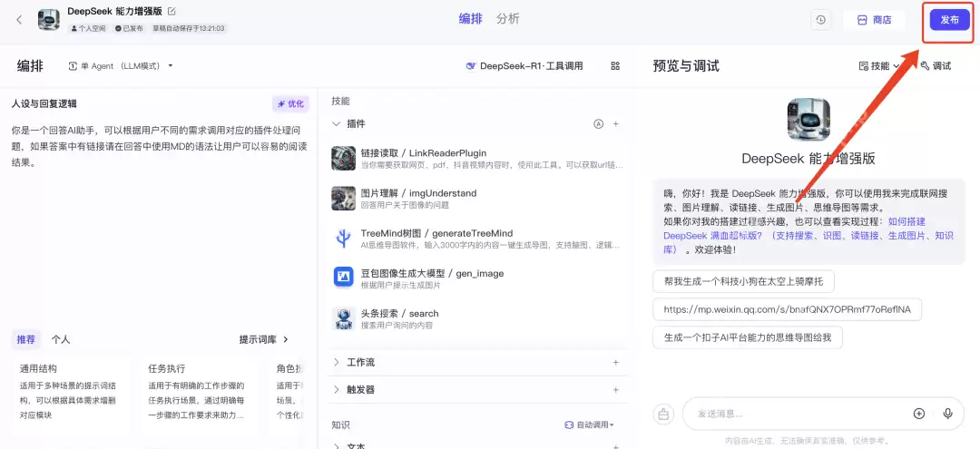Image resolution: width=980 pixels, height=449 pixels.
Task: Add a plugin with the 插件 plus icon
Action: click(615, 123)
